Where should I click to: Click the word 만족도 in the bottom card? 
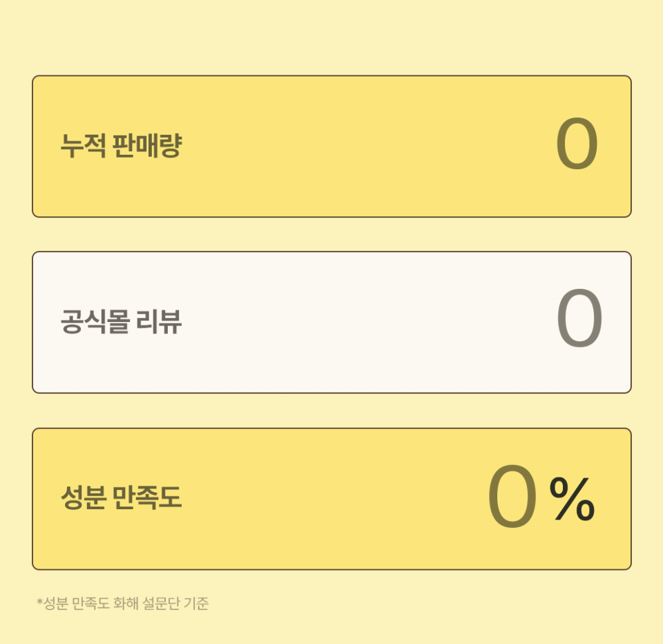pyautogui.click(x=146, y=498)
